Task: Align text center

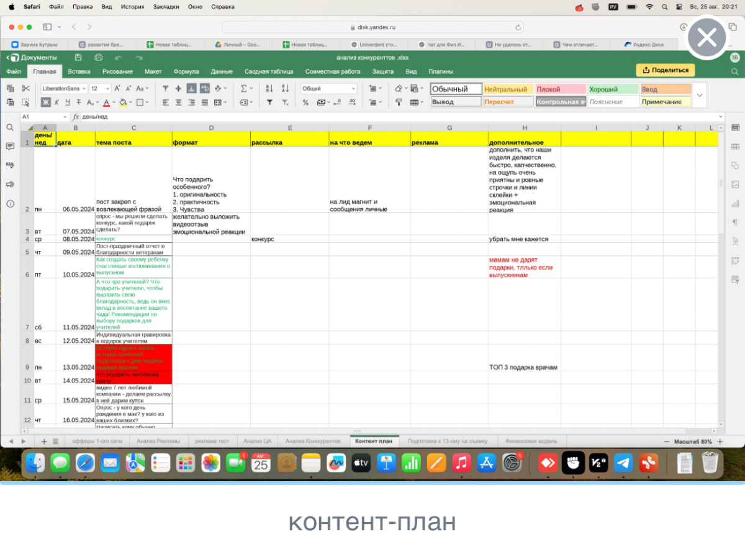Action: click(x=179, y=102)
